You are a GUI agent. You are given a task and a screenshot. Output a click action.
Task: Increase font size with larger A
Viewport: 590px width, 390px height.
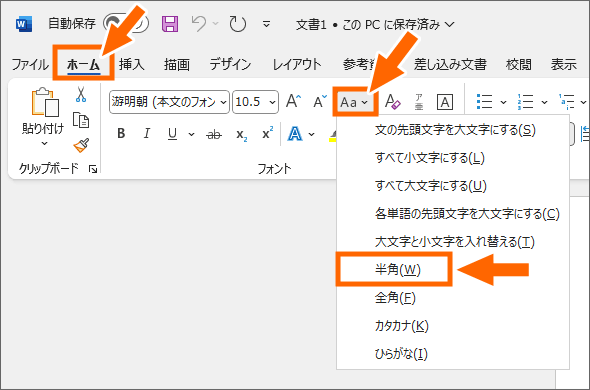pos(293,102)
